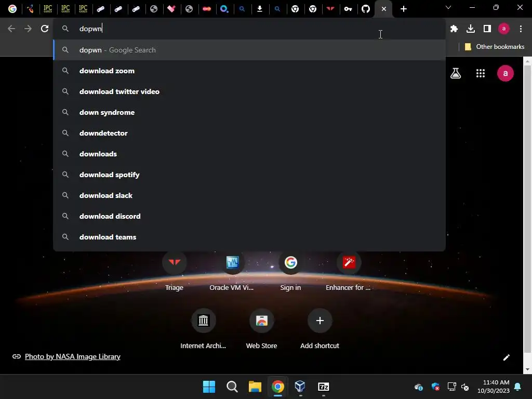The height and width of the screenshot is (399, 532).
Task: Open 7-Zip from the taskbar
Action: tap(323, 387)
